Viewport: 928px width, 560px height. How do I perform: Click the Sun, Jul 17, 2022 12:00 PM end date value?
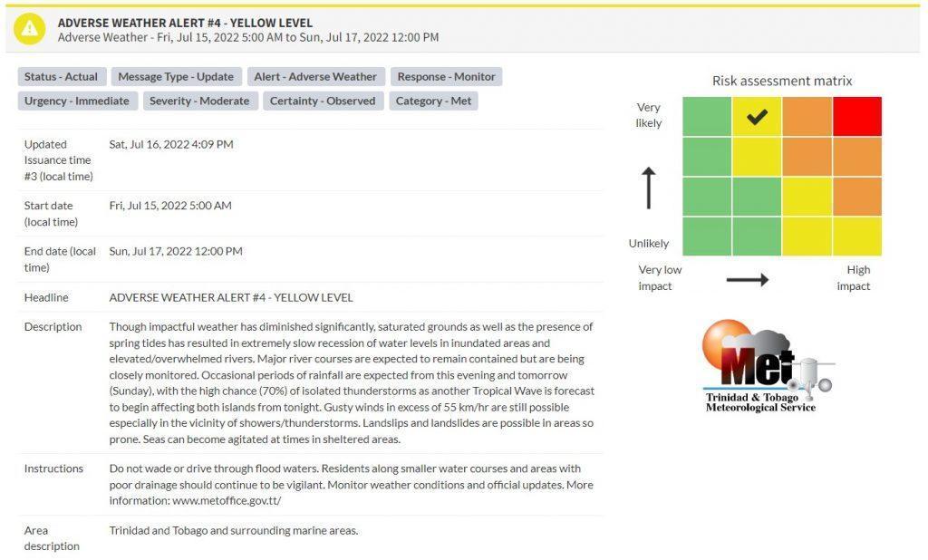176,252
